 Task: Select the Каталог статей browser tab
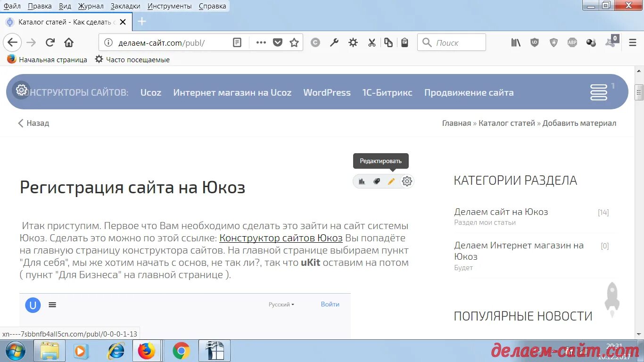tap(66, 22)
